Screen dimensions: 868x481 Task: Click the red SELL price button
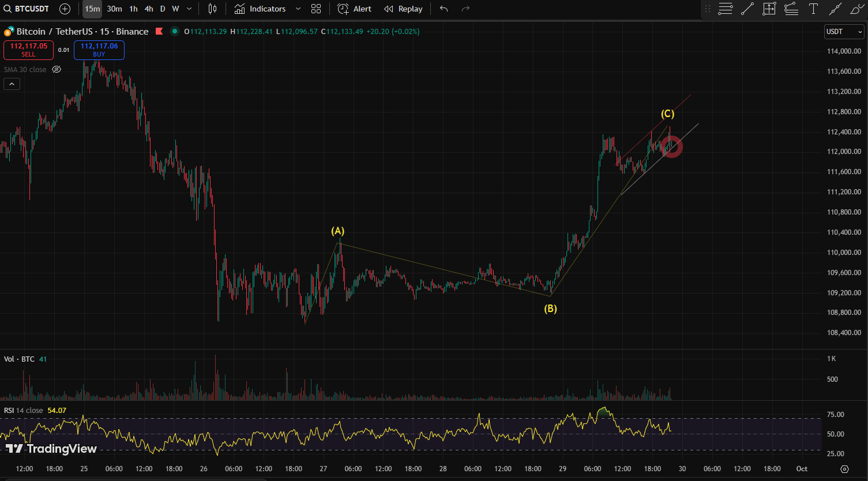click(28, 50)
